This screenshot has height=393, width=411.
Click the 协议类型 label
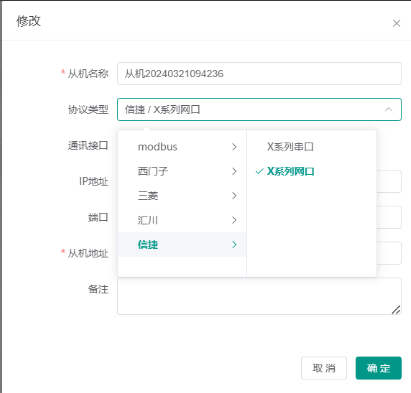pos(88,109)
